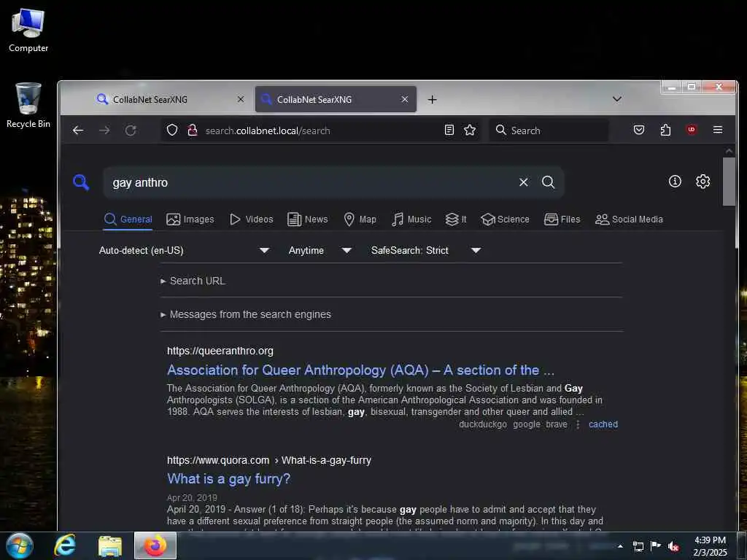Go back with the browser back arrow
This screenshot has height=560, width=747.
78,130
